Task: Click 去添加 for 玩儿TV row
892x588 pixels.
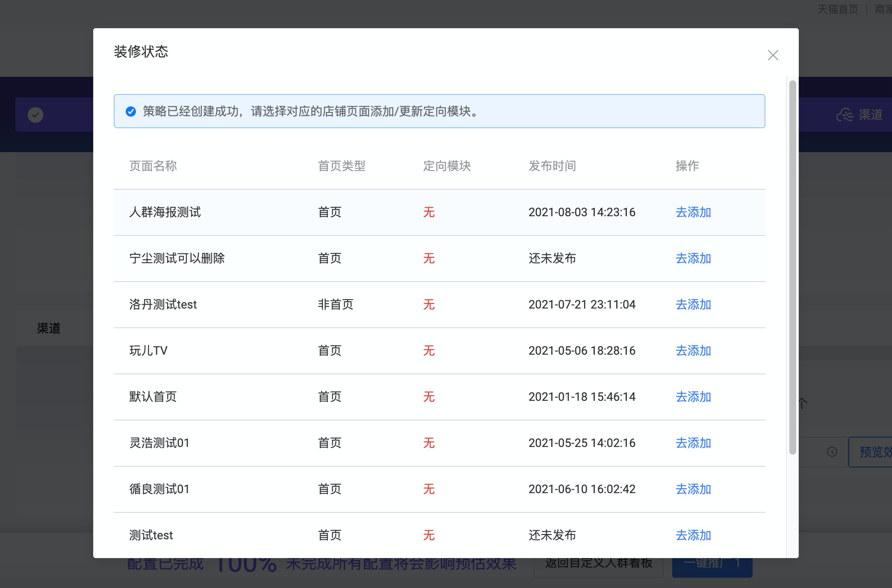Action: point(693,351)
